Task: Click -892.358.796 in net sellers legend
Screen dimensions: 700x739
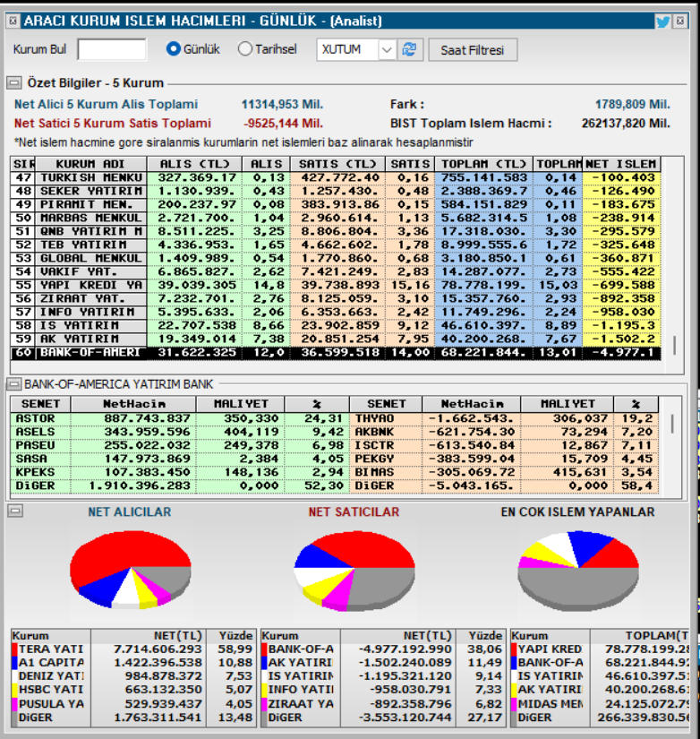Action: coord(411,704)
